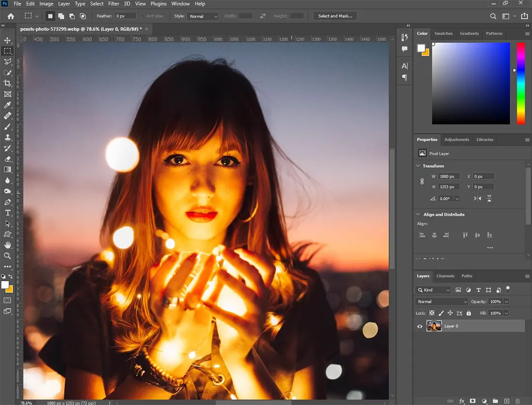Viewport: 532px width, 405px height.
Task: Switch to the Adjustments tab
Action: (x=457, y=140)
